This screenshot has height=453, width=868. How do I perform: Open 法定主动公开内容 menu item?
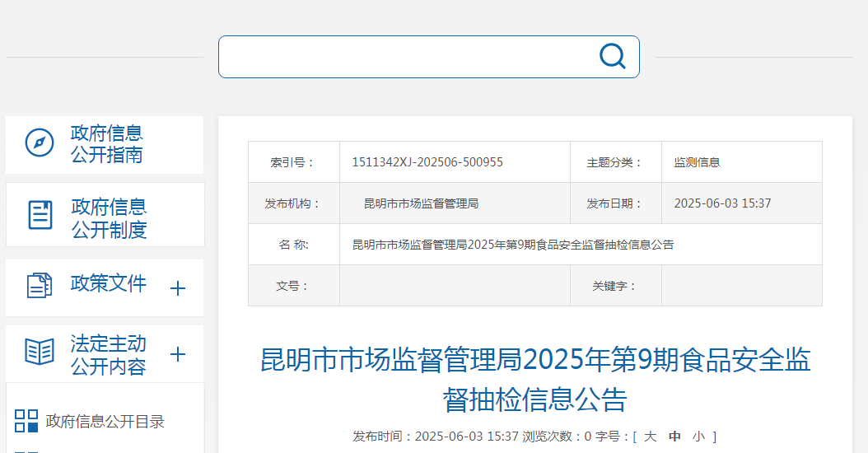(108, 354)
